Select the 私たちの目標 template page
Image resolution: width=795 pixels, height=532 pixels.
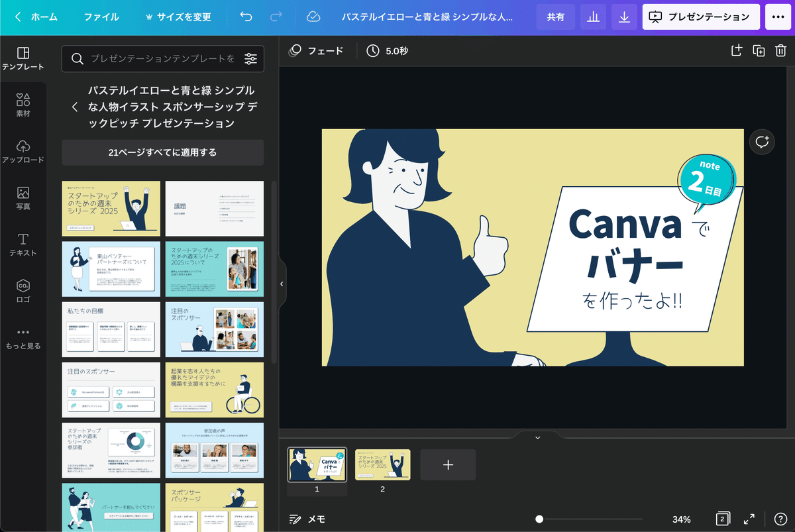pyautogui.click(x=111, y=329)
